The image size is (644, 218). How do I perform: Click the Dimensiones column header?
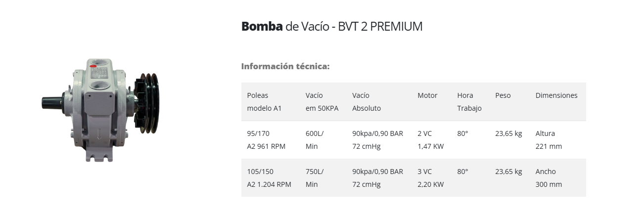556,95
